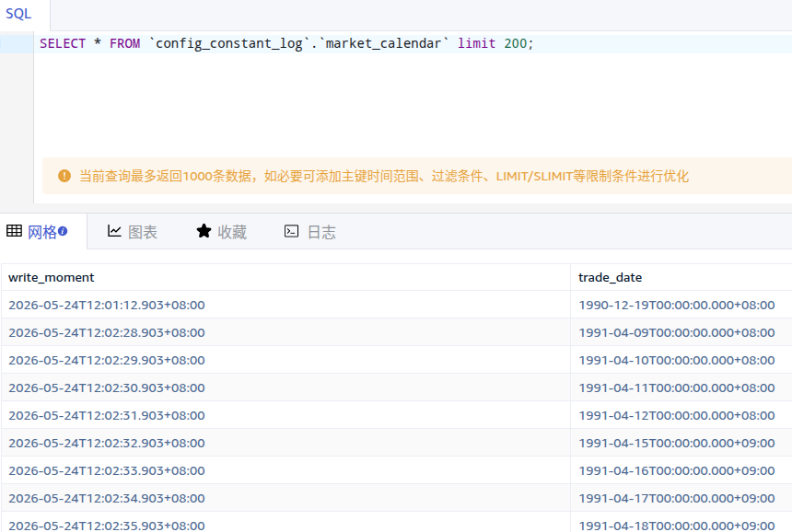Click the line chart icon
Image resolution: width=792 pixels, height=532 pixels.
(114, 231)
